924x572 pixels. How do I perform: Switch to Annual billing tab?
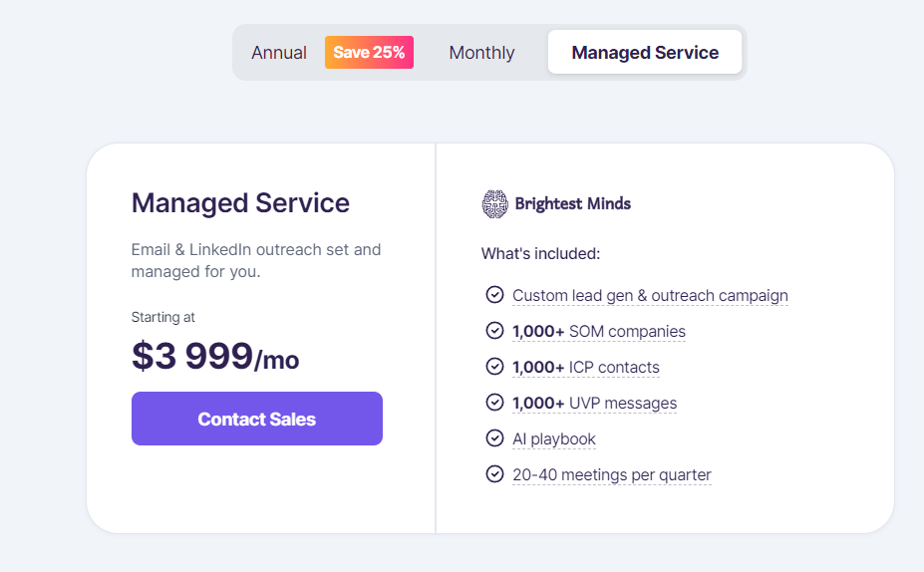(279, 53)
